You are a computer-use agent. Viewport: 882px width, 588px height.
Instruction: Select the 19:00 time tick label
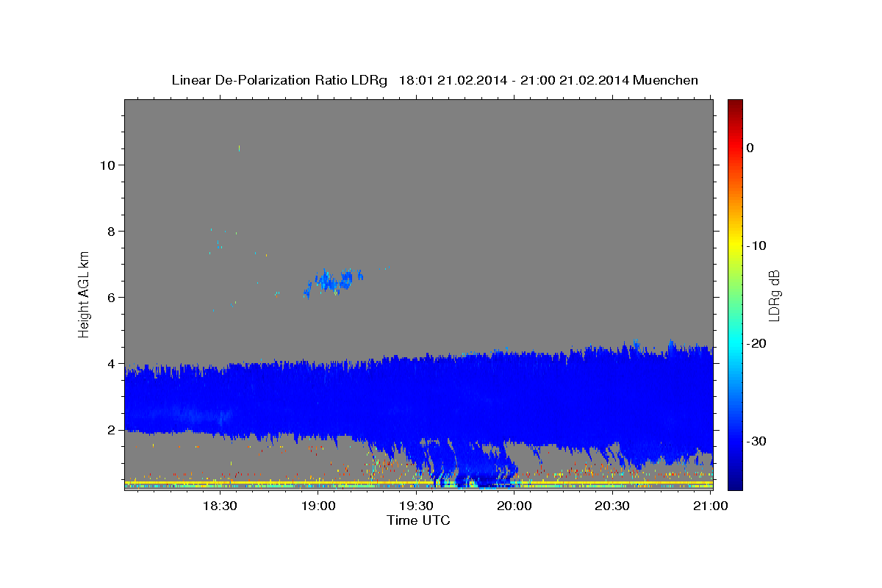click(318, 506)
